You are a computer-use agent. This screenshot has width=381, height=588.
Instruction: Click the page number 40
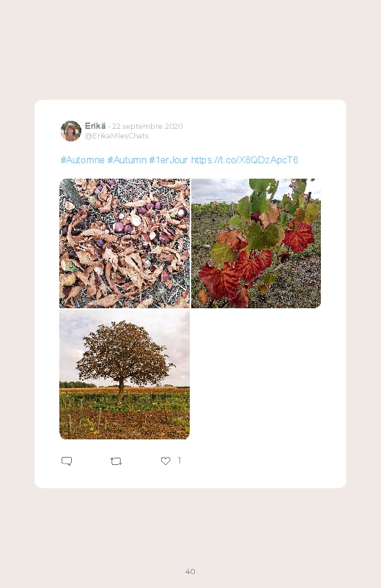[190, 571]
